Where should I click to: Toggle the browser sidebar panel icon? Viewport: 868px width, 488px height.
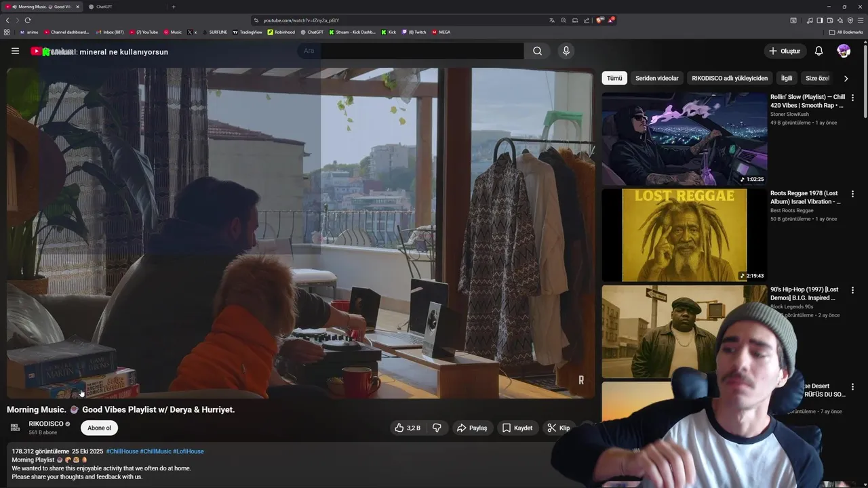(x=820, y=20)
